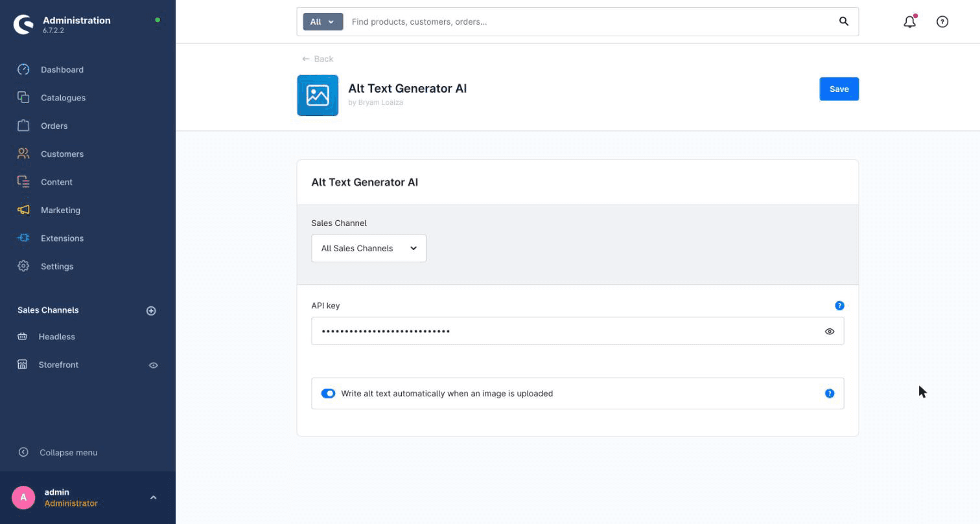
Task: Add a new sales channel with plus icon
Action: [x=151, y=311]
